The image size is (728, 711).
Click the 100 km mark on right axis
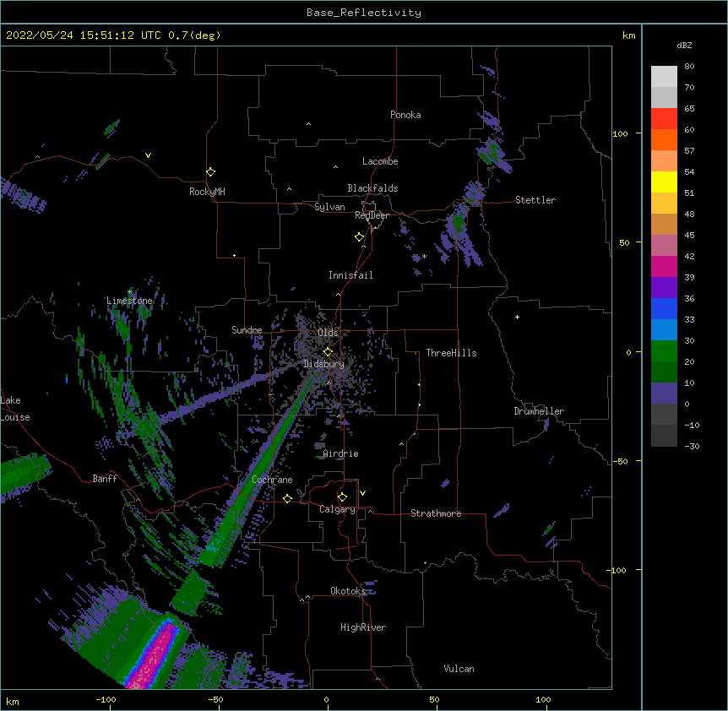620,133
